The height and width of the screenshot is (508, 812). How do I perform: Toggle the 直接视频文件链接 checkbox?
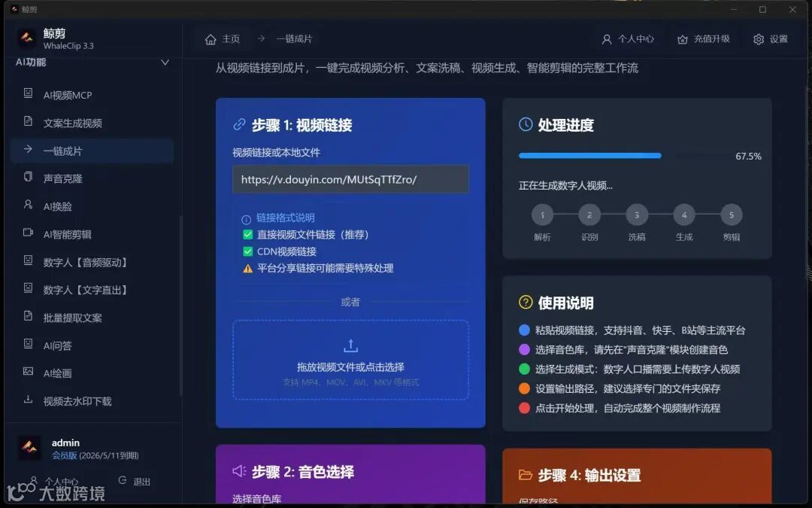248,234
